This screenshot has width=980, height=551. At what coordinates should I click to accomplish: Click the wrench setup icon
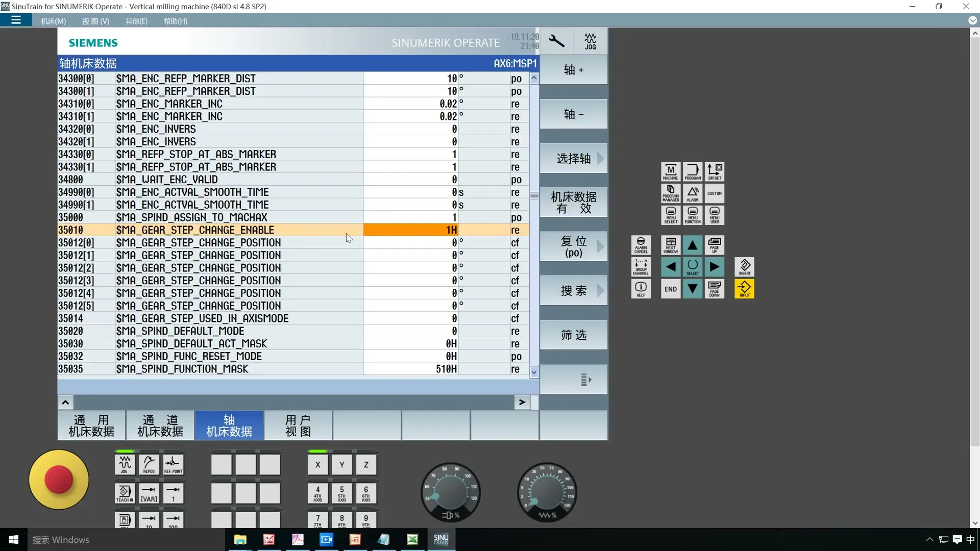click(x=556, y=41)
